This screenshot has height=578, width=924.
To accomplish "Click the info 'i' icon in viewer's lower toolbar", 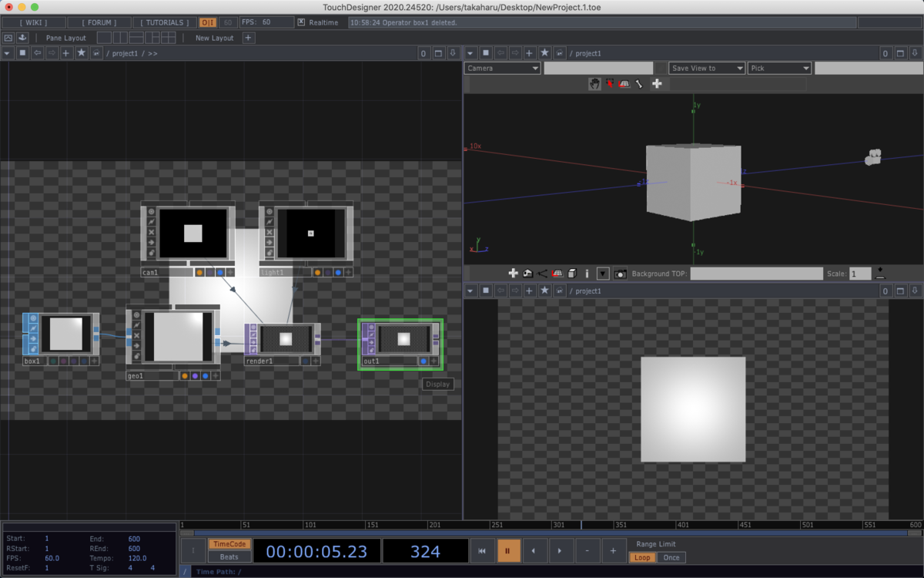I will tap(587, 274).
